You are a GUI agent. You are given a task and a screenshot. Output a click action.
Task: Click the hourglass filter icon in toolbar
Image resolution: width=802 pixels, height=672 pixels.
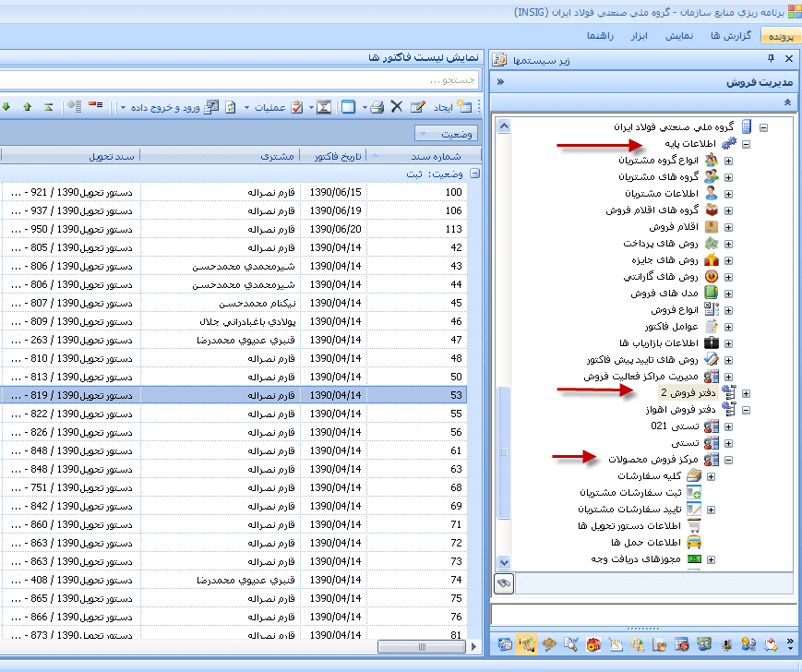click(324, 107)
